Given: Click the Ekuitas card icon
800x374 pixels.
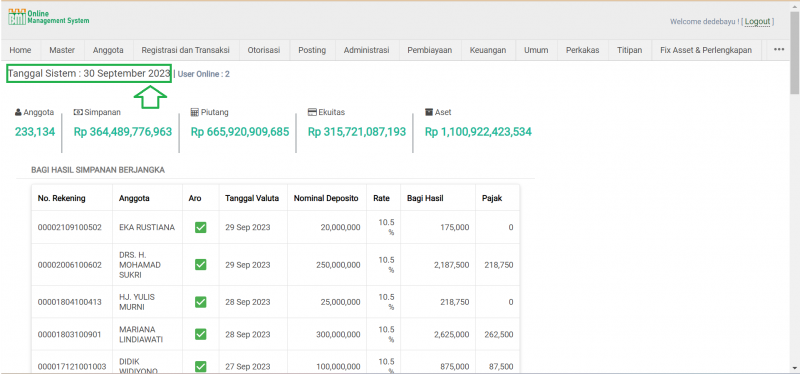Looking at the screenshot, I should point(312,112).
